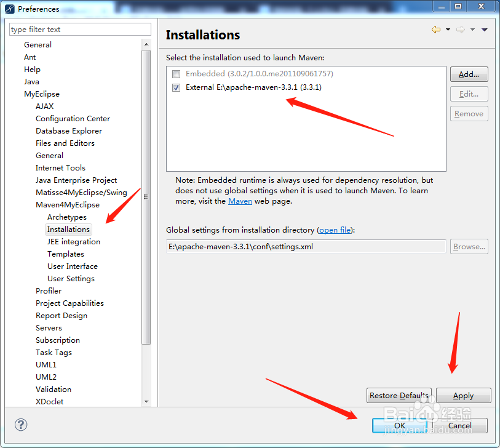The height and width of the screenshot is (448, 500).
Task: Select External E:\apache-maven-3.3.1 list entry
Action: click(x=253, y=87)
